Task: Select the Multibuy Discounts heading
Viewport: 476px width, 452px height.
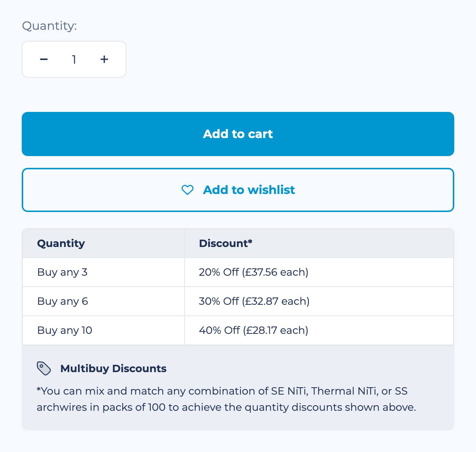Action: pos(113,368)
